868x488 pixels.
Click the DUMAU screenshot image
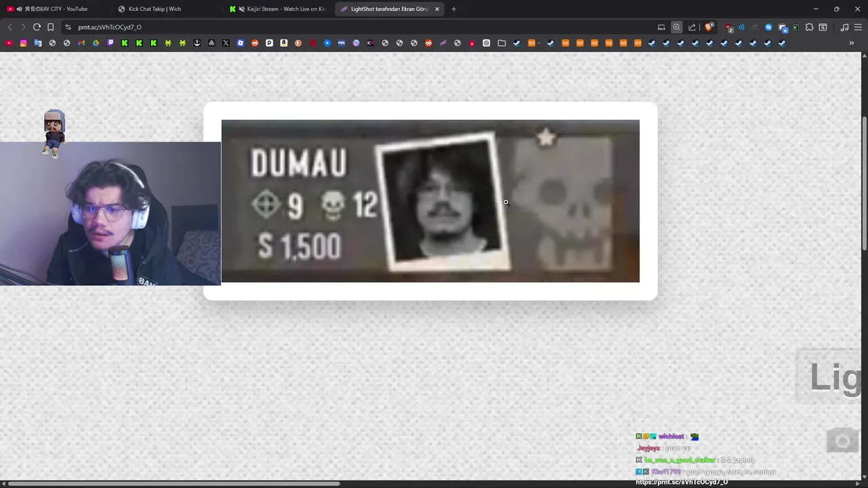430,201
